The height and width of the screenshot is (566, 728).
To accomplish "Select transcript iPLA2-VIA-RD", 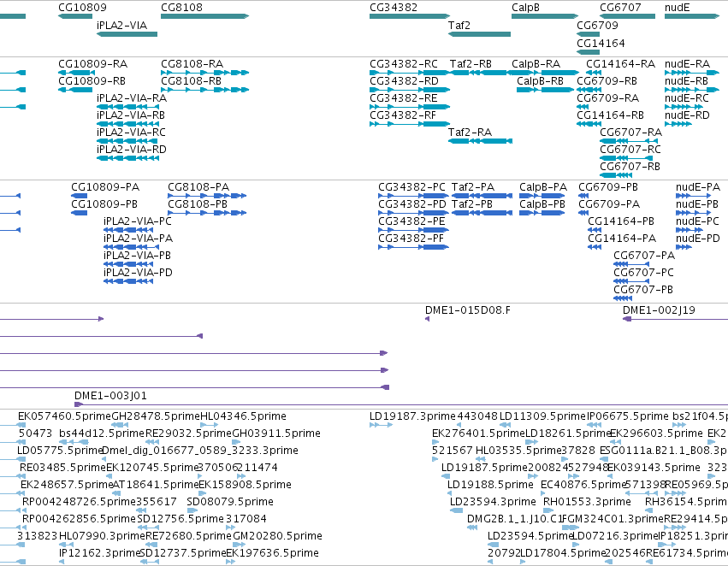I will tap(127, 158).
